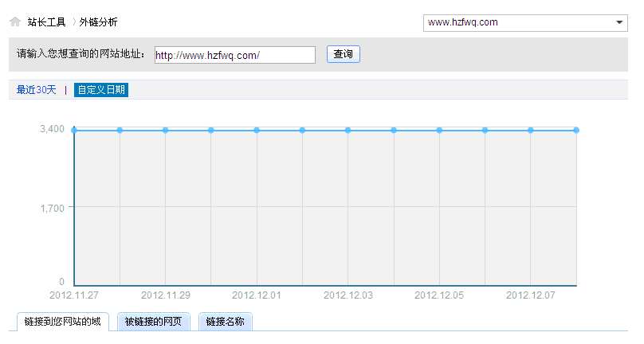Switch to the 被链接的网页 tab
Screen dimensions: 644x344
point(154,322)
